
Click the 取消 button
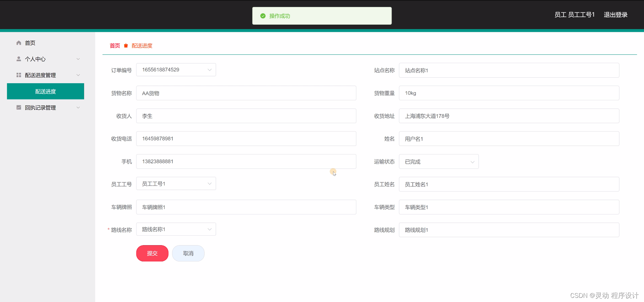point(188,253)
